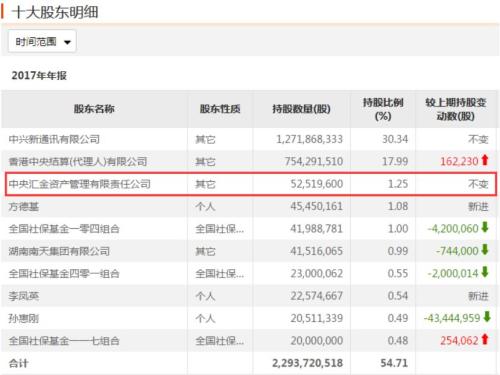Click green down arrow beside -2,000,014
Image resolution: width=500 pixels, height=375 pixels.
point(485,272)
